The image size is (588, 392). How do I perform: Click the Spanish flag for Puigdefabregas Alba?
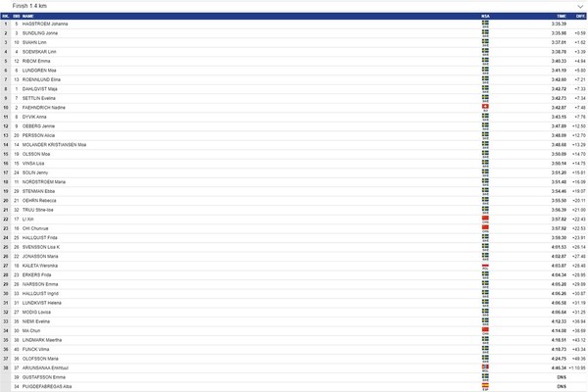pos(485,386)
